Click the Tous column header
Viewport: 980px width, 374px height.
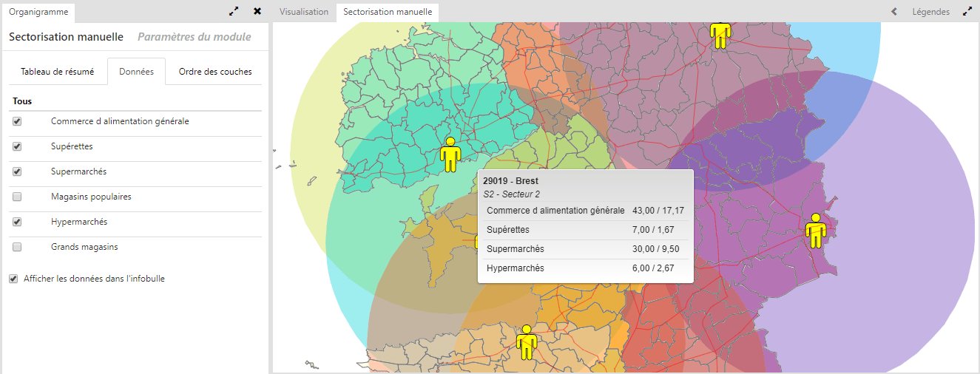pos(22,101)
